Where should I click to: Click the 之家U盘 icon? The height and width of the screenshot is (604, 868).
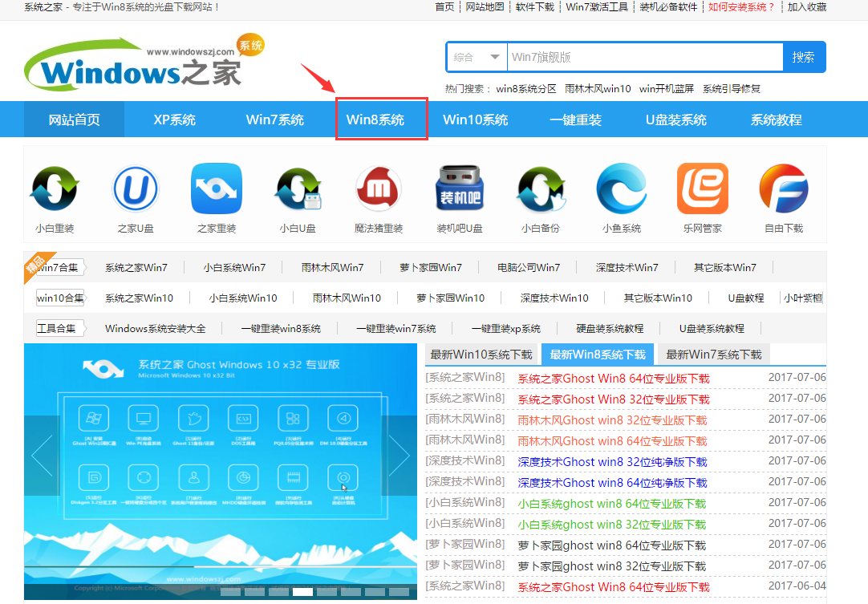point(135,188)
